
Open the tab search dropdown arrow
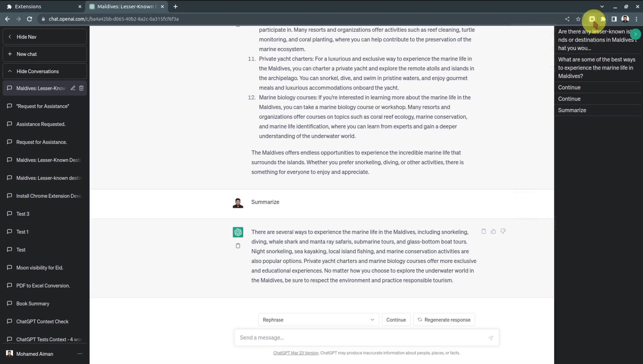602,6
